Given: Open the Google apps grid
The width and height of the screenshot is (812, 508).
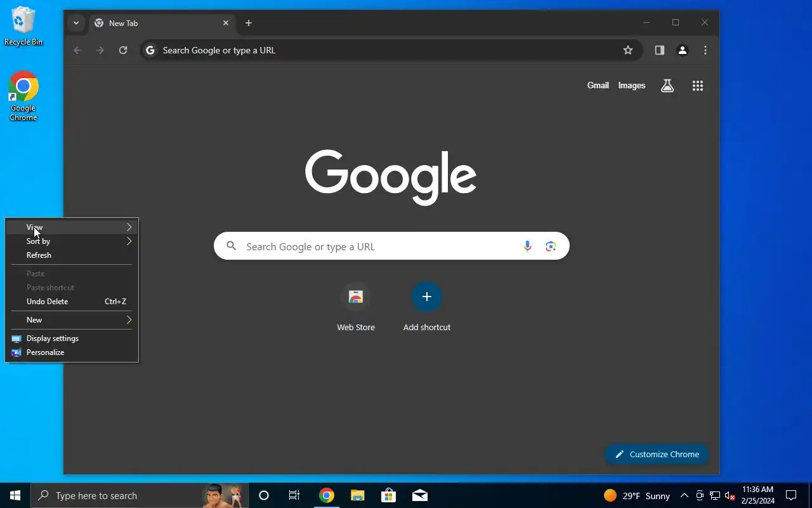Looking at the screenshot, I should tap(698, 86).
